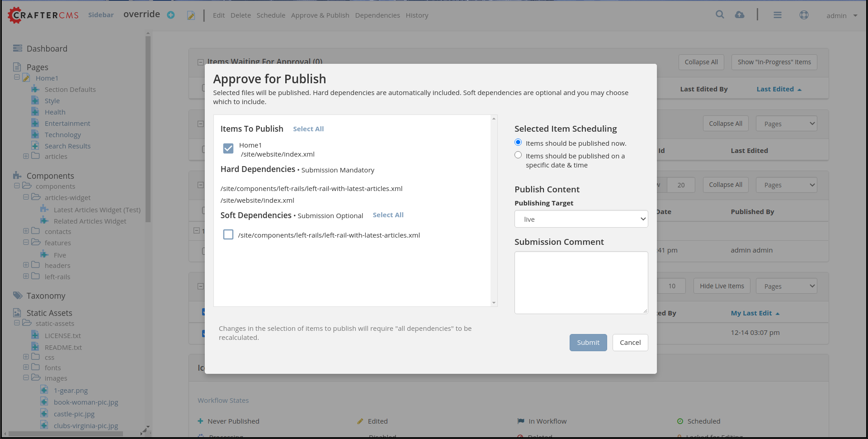Expand the articles folder
This screenshot has width=868, height=439.
26,156
